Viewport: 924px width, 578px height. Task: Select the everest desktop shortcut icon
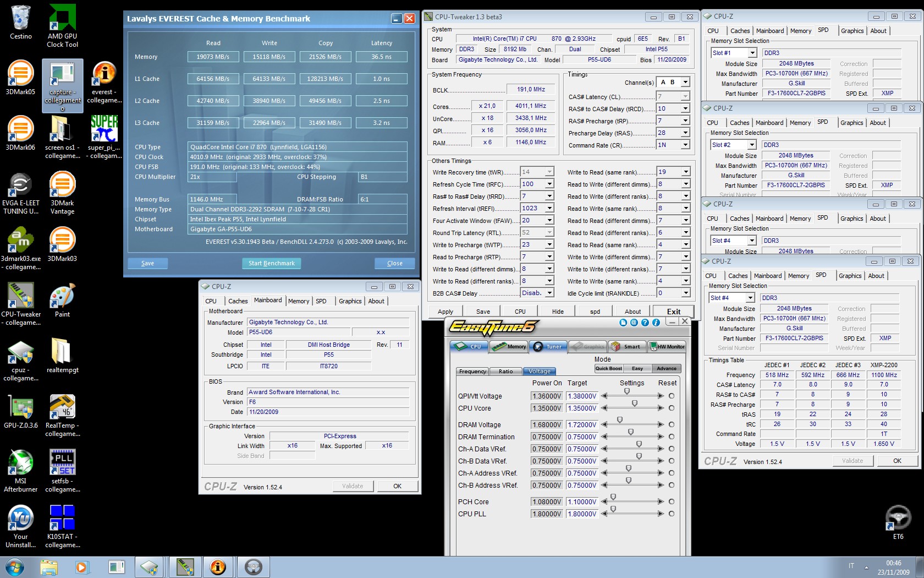[x=104, y=82]
